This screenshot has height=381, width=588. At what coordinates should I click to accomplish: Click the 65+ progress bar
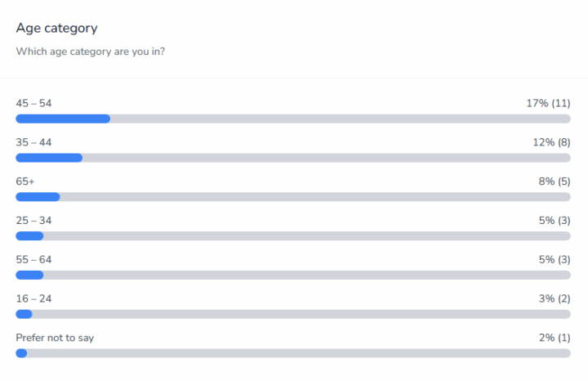point(293,197)
